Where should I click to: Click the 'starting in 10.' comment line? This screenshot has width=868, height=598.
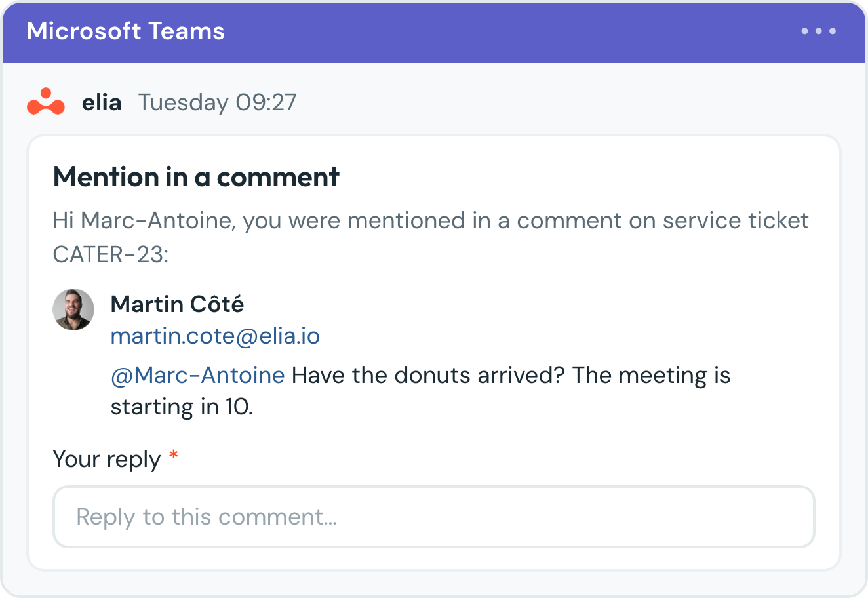[182, 407]
